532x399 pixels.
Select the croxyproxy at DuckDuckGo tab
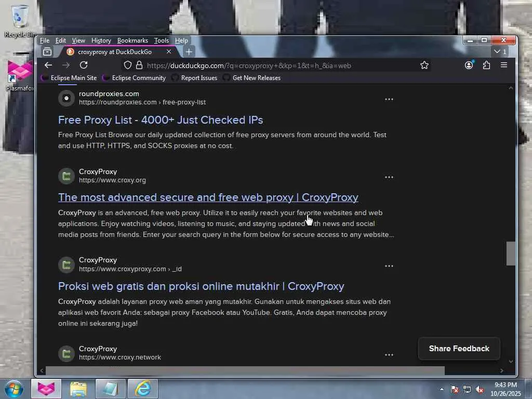pyautogui.click(x=119, y=52)
